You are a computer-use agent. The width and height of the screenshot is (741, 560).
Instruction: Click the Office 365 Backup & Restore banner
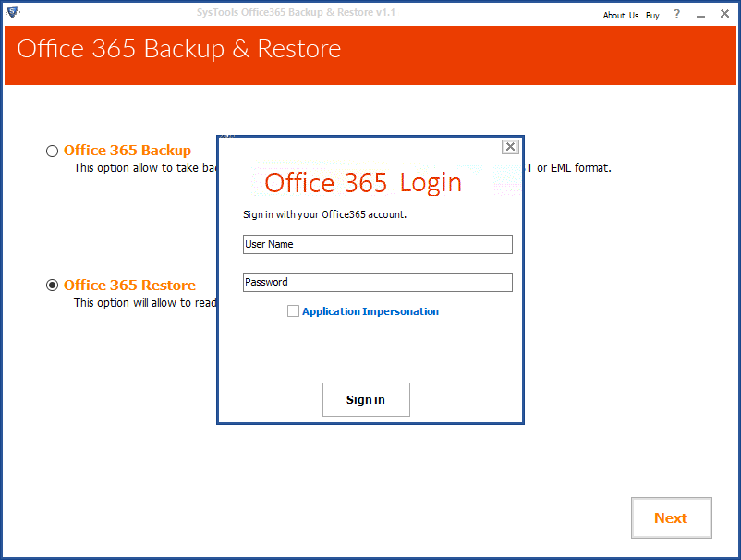tap(370, 55)
